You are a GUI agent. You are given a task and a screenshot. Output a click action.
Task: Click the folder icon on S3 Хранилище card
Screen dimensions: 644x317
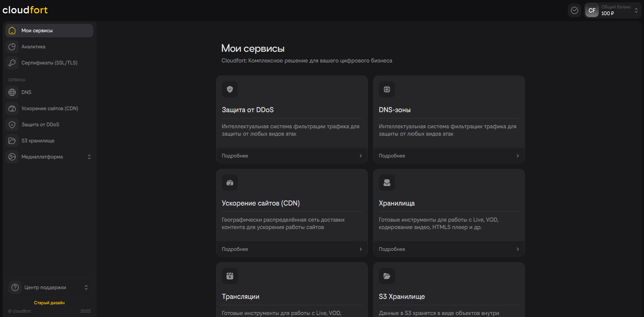point(387,276)
